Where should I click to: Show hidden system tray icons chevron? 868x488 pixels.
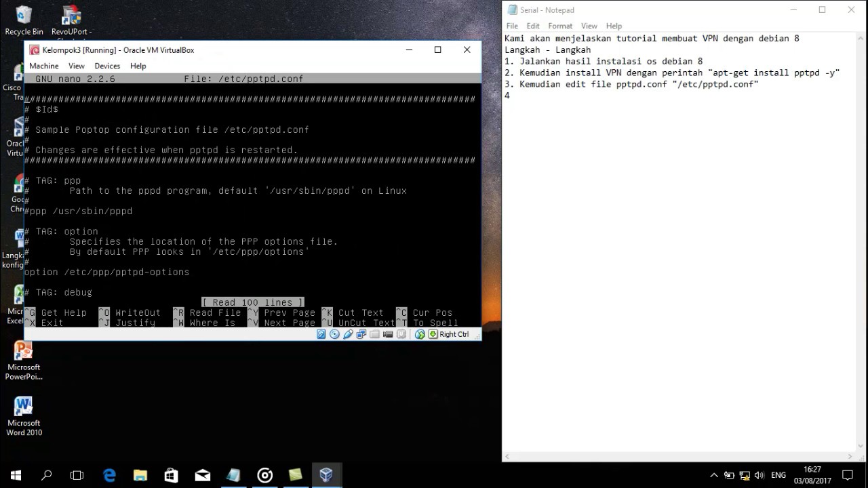click(714, 475)
